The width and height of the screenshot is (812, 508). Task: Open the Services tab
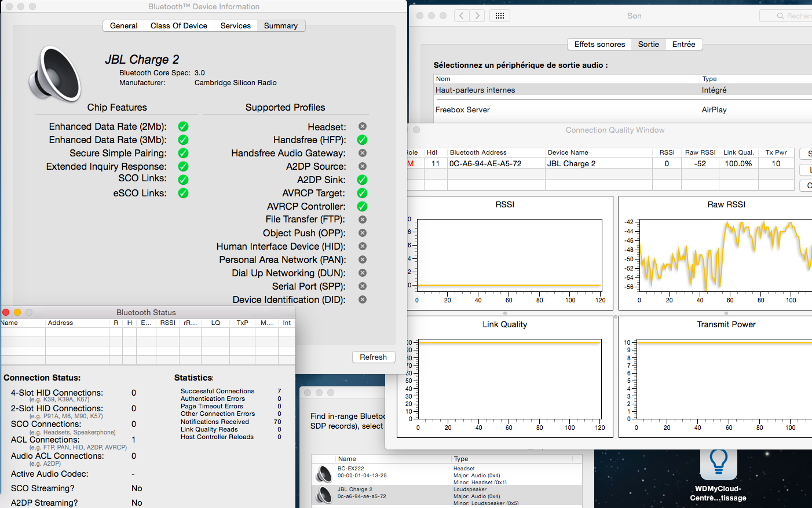[x=236, y=25]
